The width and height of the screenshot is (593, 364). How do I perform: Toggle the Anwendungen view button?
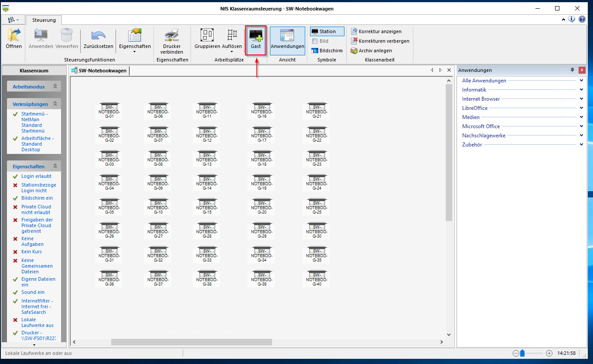click(x=287, y=41)
